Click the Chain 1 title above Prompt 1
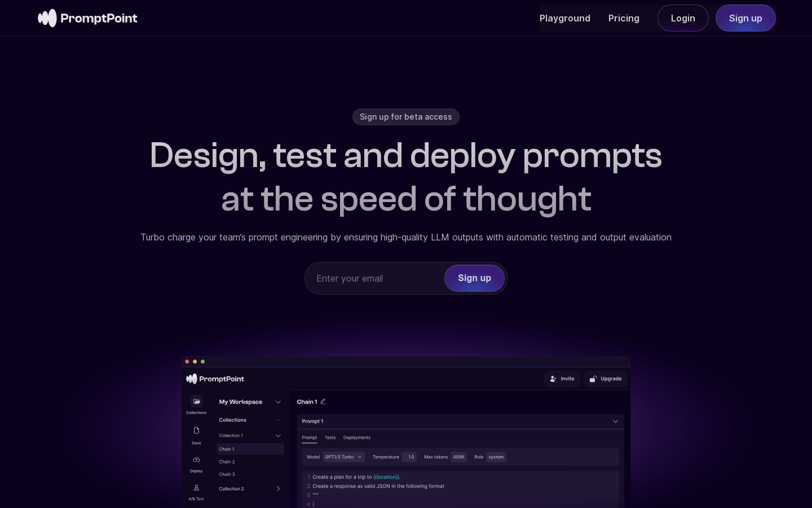This screenshot has height=508, width=812. 307,402
